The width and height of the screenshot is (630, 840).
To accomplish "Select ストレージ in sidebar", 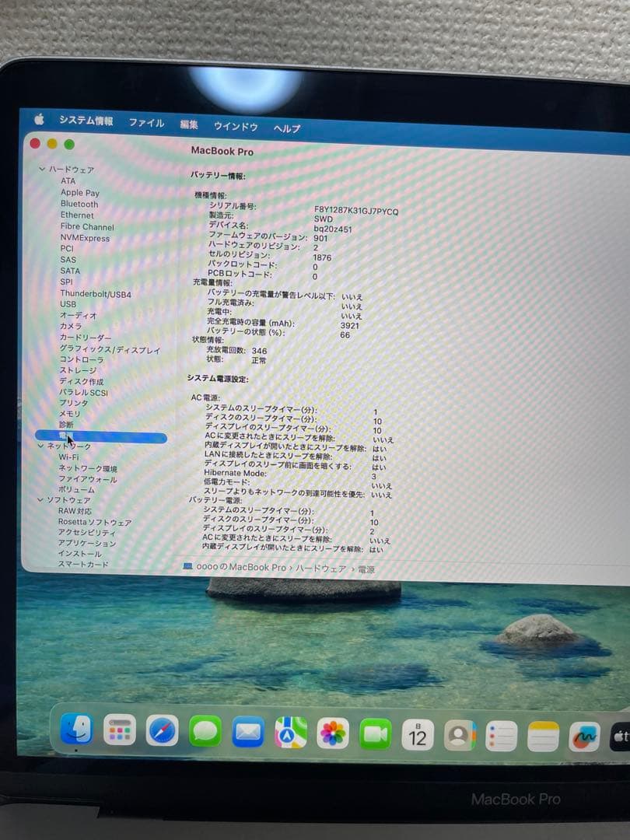I will point(79,370).
